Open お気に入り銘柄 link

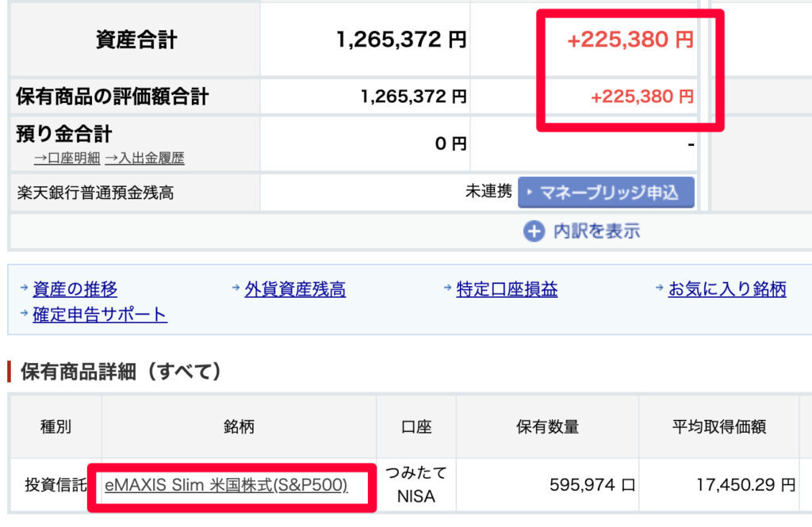(726, 289)
